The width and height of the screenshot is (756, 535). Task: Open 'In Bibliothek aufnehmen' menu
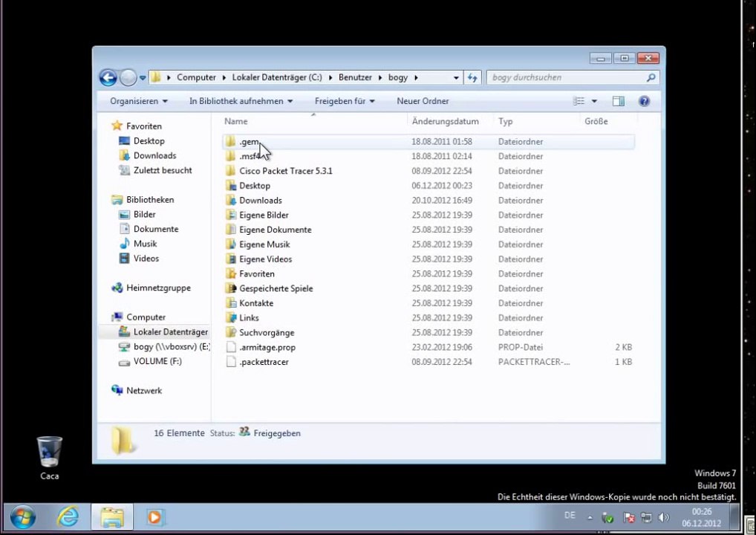pyautogui.click(x=241, y=101)
